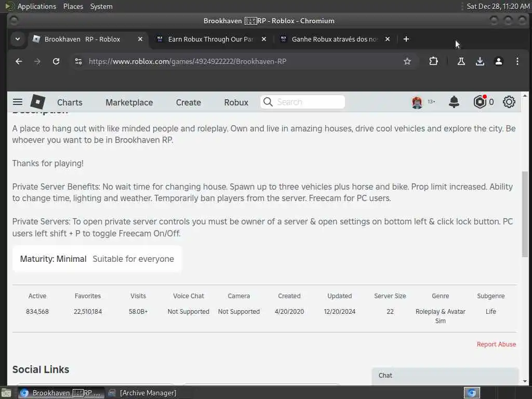Open the Robux balance icon
The width and height of the screenshot is (532, 399).
click(x=480, y=102)
